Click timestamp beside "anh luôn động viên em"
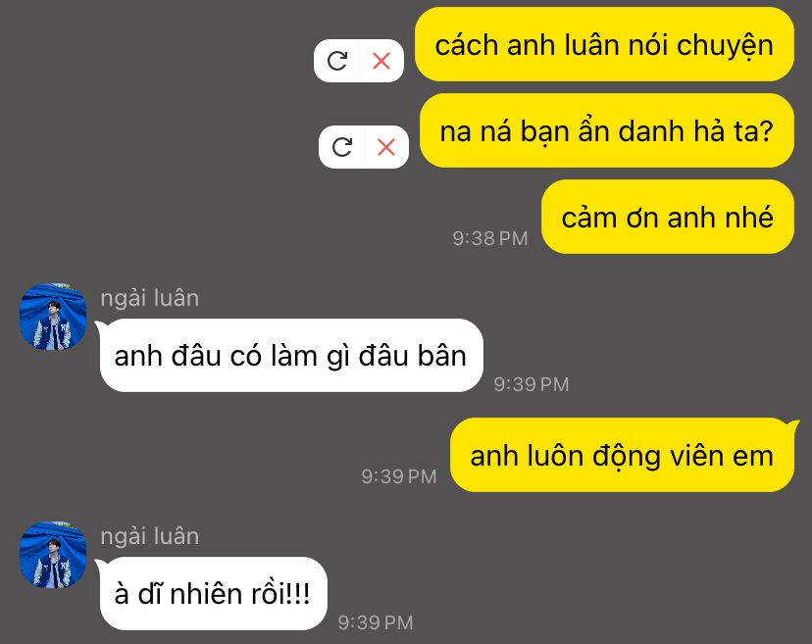Viewport: 812px width, 644px height. 399,476
